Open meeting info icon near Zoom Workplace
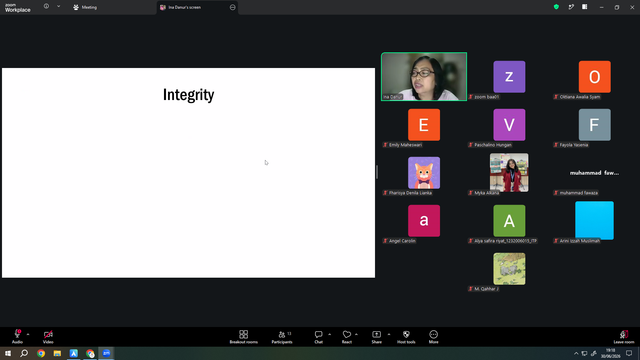The width and height of the screenshot is (640, 360). pos(46,7)
